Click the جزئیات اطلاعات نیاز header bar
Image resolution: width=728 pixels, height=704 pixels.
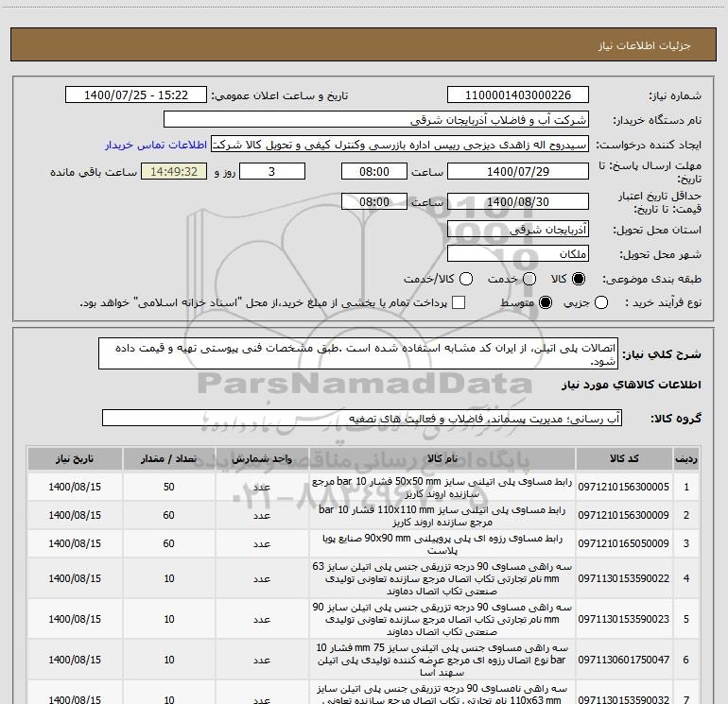pyautogui.click(x=363, y=45)
